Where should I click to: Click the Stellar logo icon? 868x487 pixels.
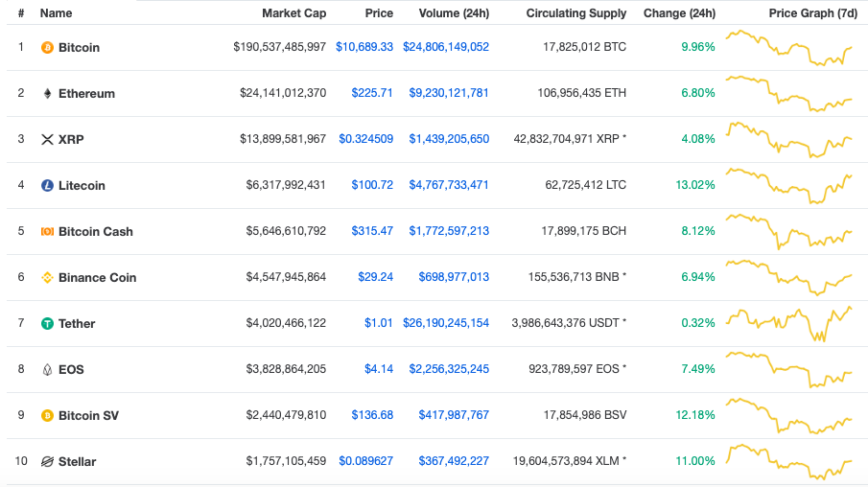[x=48, y=461]
